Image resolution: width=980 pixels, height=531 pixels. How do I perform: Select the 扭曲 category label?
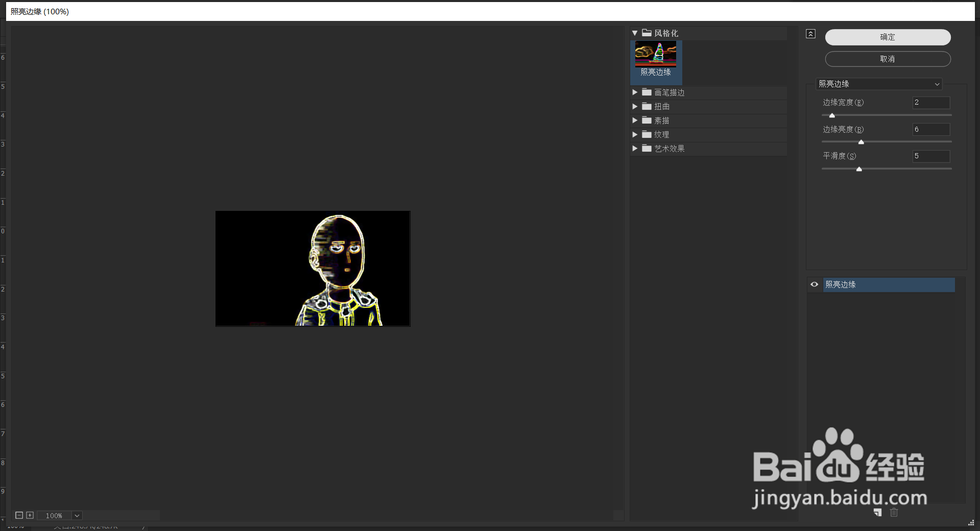tap(662, 106)
